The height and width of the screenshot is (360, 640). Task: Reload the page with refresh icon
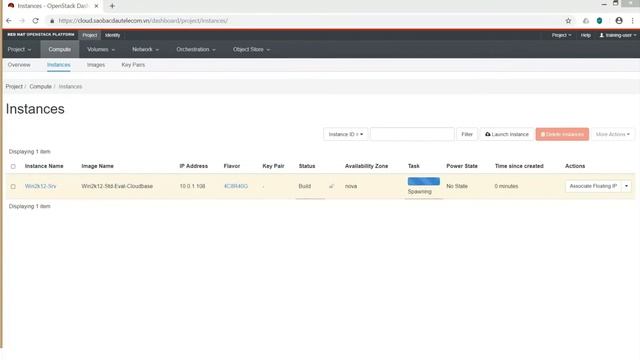pyautogui.click(x=36, y=20)
